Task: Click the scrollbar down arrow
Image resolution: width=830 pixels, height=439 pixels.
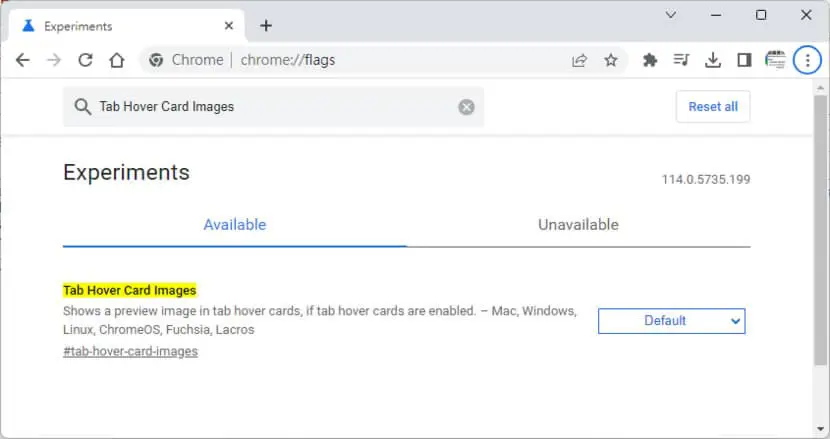Action: pos(820,429)
